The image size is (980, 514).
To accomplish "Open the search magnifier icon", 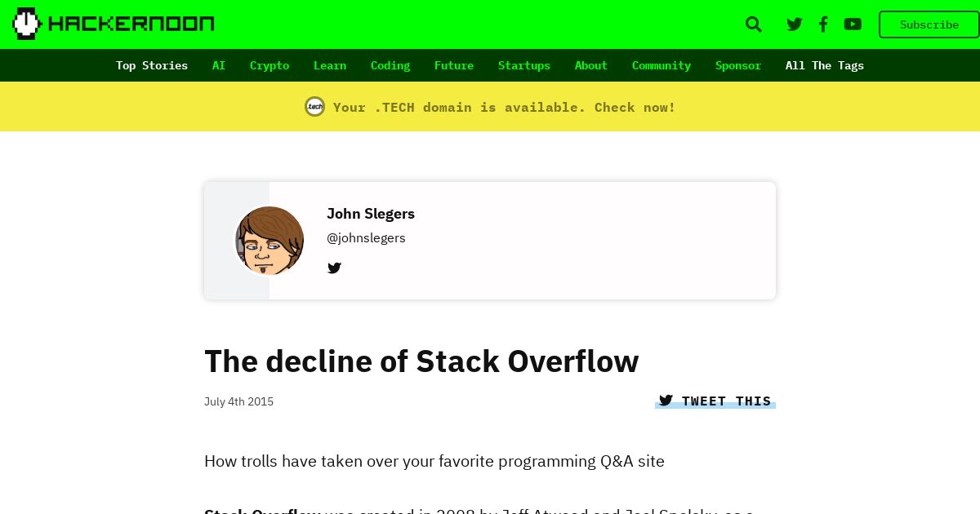I will click(x=754, y=24).
